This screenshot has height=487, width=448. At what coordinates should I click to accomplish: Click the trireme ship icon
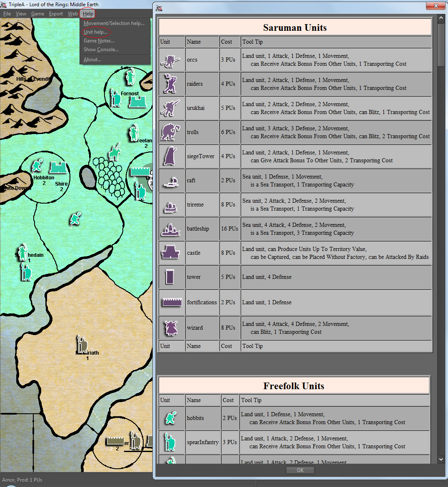[x=171, y=207]
